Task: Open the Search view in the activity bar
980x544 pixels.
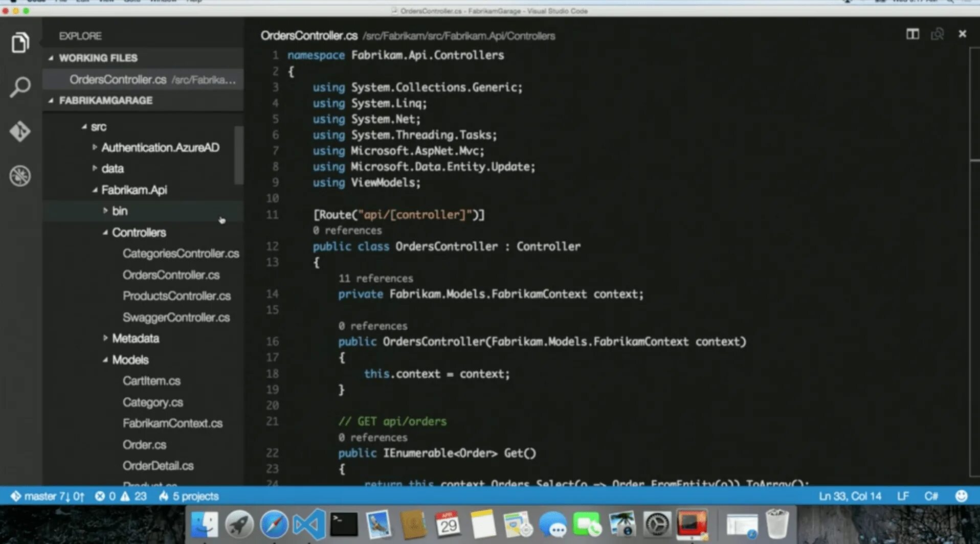Action: pyautogui.click(x=20, y=87)
